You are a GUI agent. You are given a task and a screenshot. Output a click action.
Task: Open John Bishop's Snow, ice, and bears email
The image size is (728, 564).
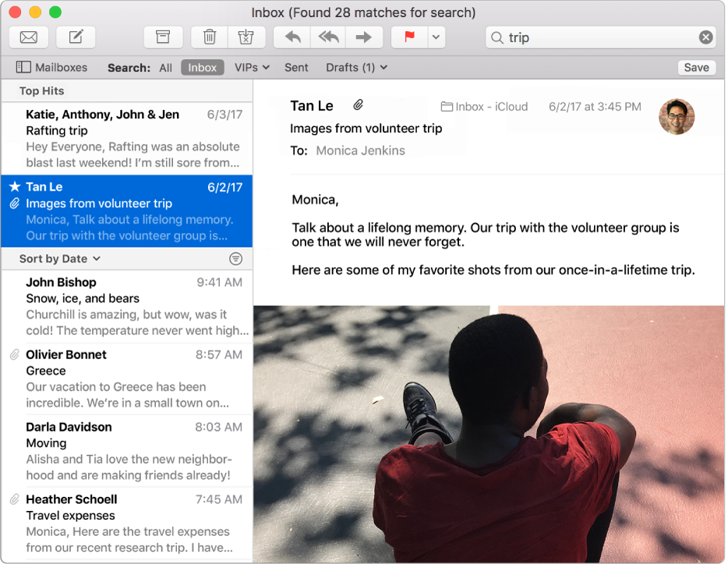click(x=127, y=306)
